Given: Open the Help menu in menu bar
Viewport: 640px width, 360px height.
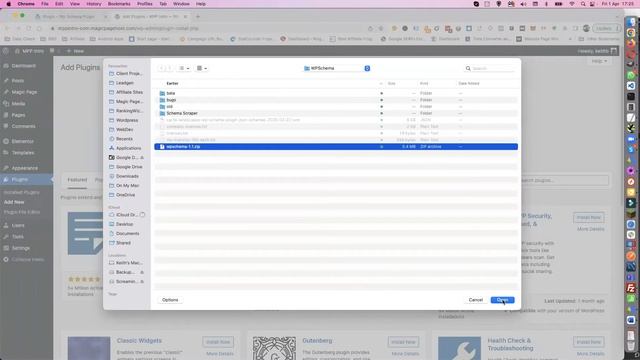Looking at the screenshot, I should pos(201,4).
